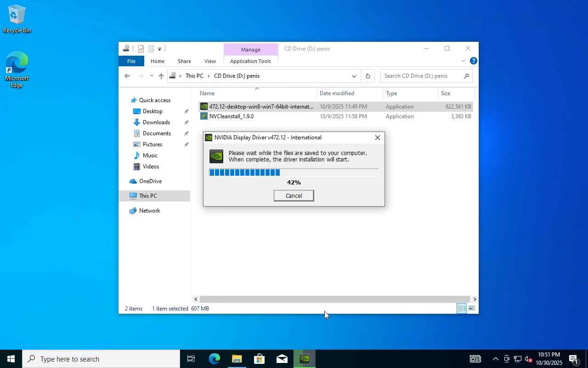Screen dimensions: 588x368
Task: Open Music in navigation pane
Action: coord(150,155)
